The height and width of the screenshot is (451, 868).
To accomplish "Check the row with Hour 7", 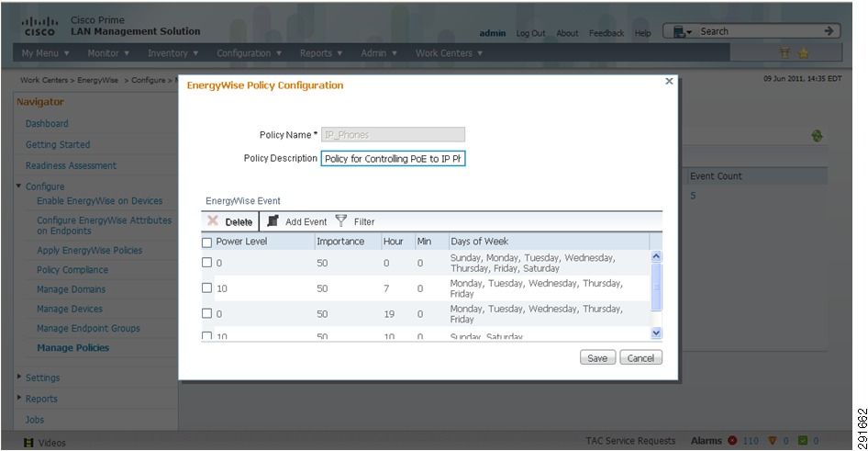I will point(207,288).
